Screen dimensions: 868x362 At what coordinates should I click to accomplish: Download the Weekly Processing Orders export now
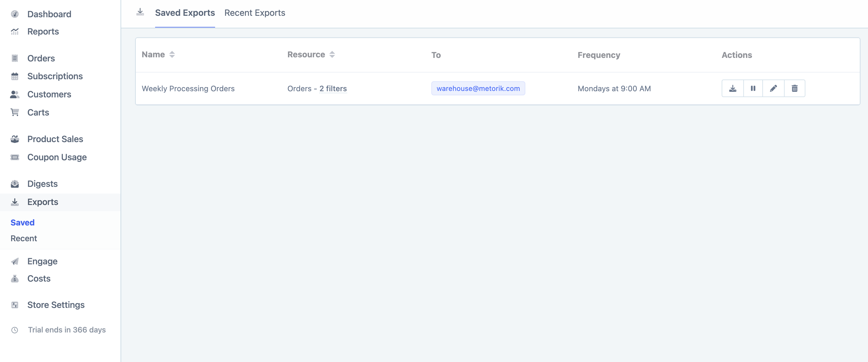pyautogui.click(x=733, y=88)
